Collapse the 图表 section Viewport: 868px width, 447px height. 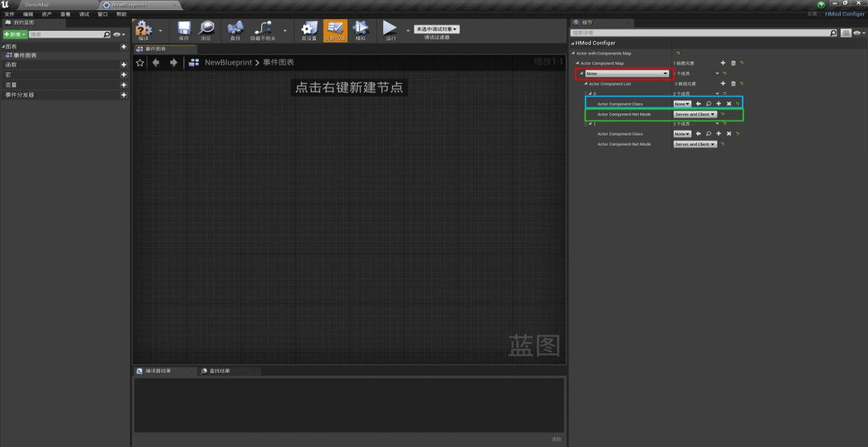3,46
